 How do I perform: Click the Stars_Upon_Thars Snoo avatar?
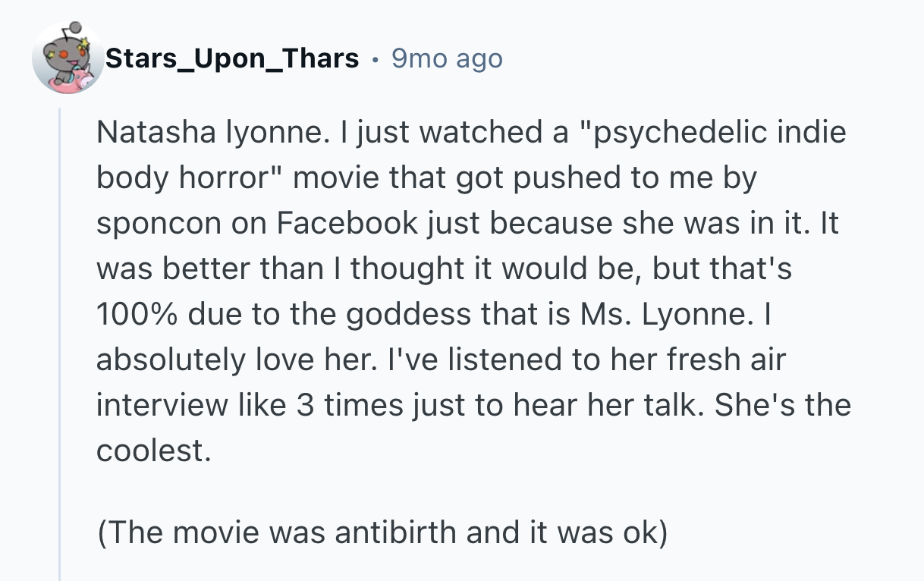point(68,58)
